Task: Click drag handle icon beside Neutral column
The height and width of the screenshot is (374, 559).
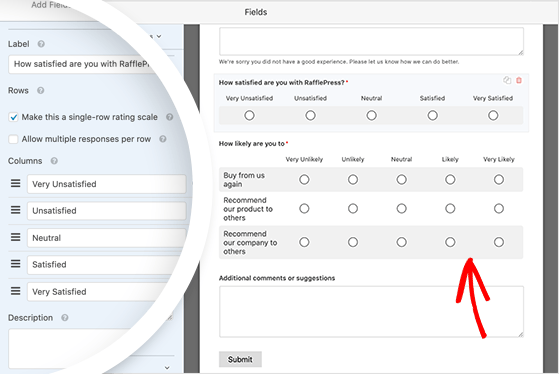Action: click(x=15, y=237)
